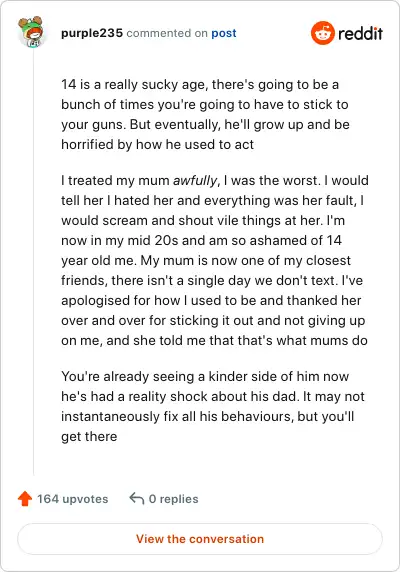Click the purple235 username
The width and height of the screenshot is (400, 572).
point(92,33)
